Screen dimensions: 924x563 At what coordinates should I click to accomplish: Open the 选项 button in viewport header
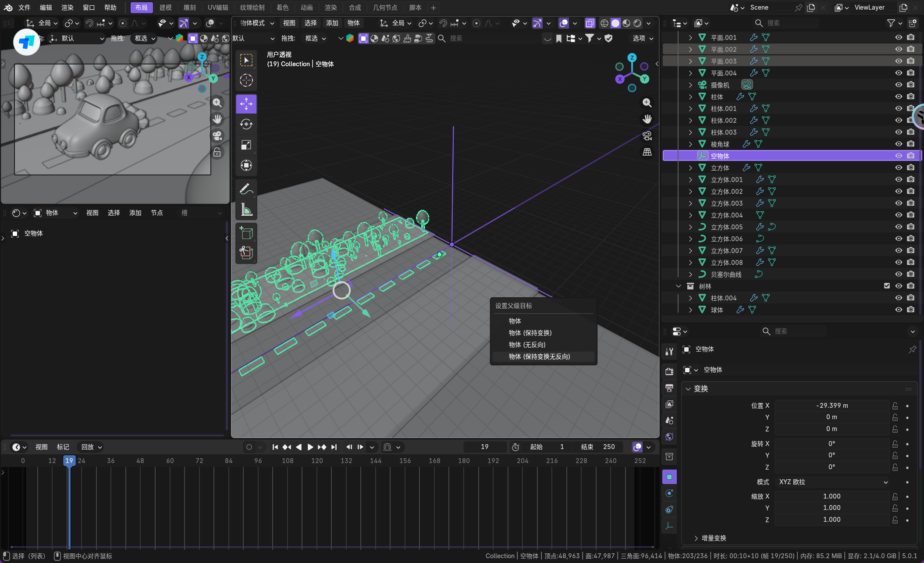point(643,39)
